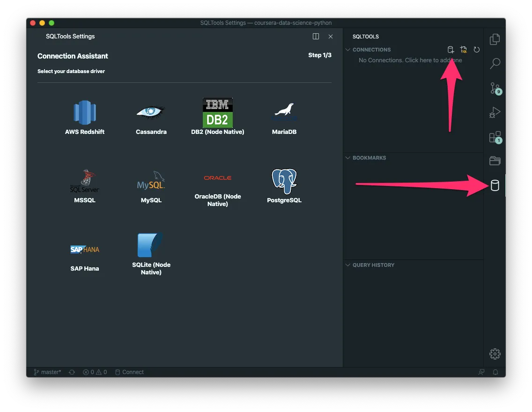Add a new connection in SQLTools

click(x=451, y=50)
